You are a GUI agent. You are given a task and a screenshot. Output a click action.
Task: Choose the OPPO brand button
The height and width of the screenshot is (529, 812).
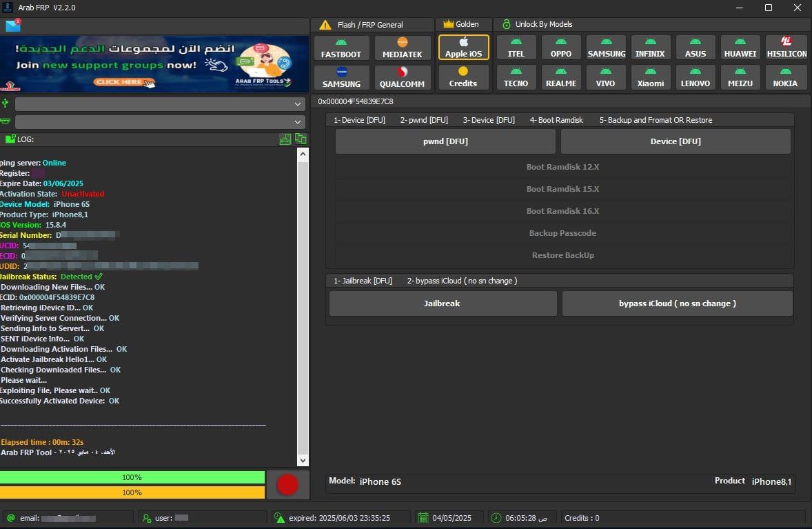pos(561,48)
